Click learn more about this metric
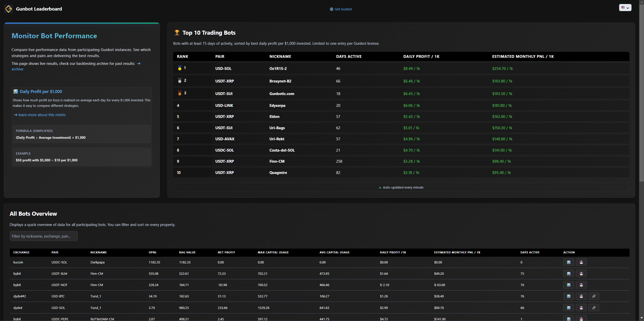This screenshot has height=321, width=644. pyautogui.click(x=40, y=115)
